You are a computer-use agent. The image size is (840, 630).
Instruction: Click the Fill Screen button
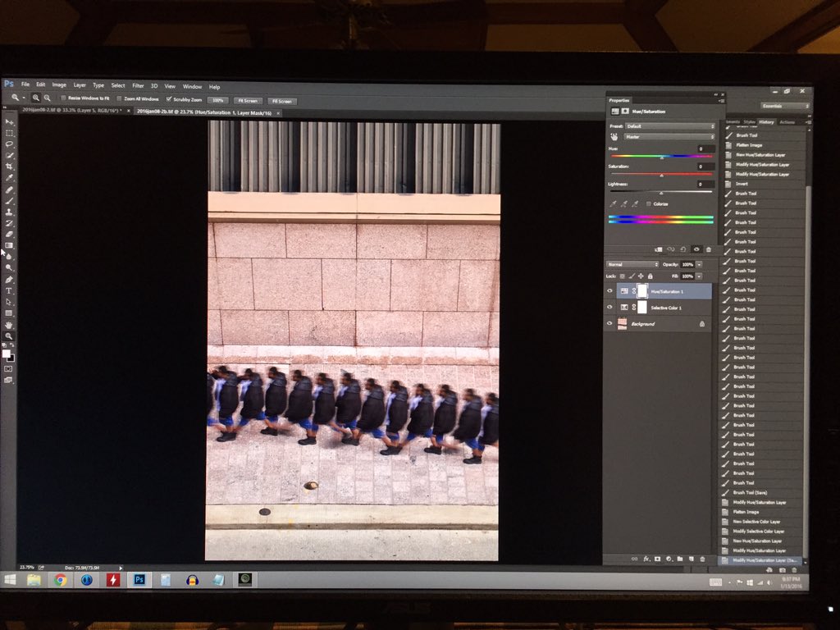point(282,101)
